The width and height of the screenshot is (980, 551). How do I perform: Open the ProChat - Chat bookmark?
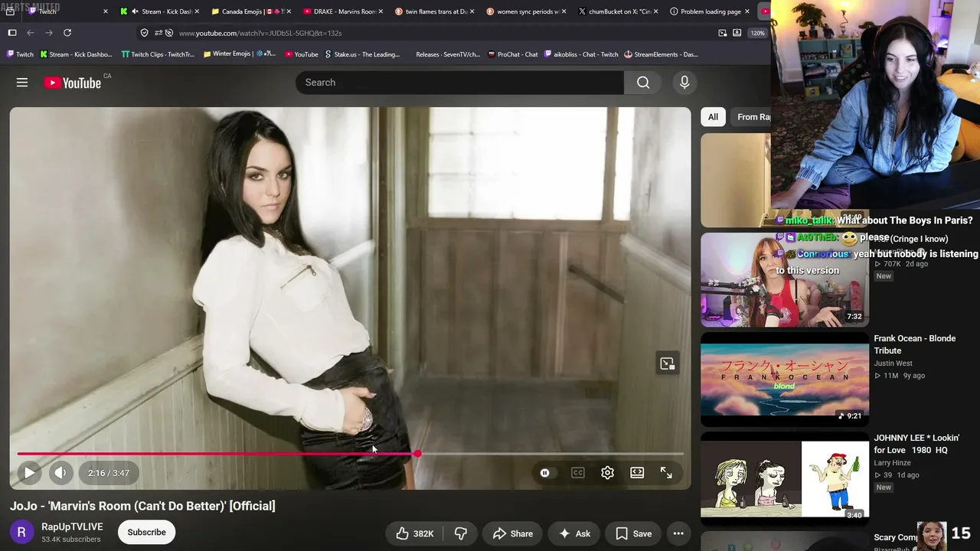click(x=513, y=54)
